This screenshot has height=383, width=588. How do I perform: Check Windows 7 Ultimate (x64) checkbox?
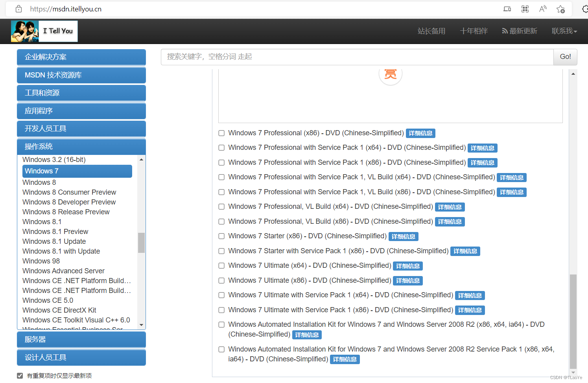coord(221,266)
